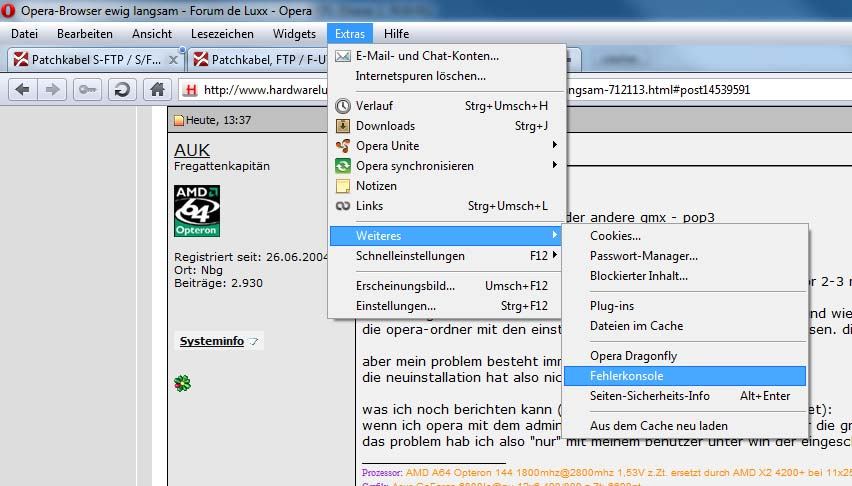This screenshot has height=486, width=852.
Task: Click the Opera synchronisieren green icon
Action: pyautogui.click(x=342, y=166)
